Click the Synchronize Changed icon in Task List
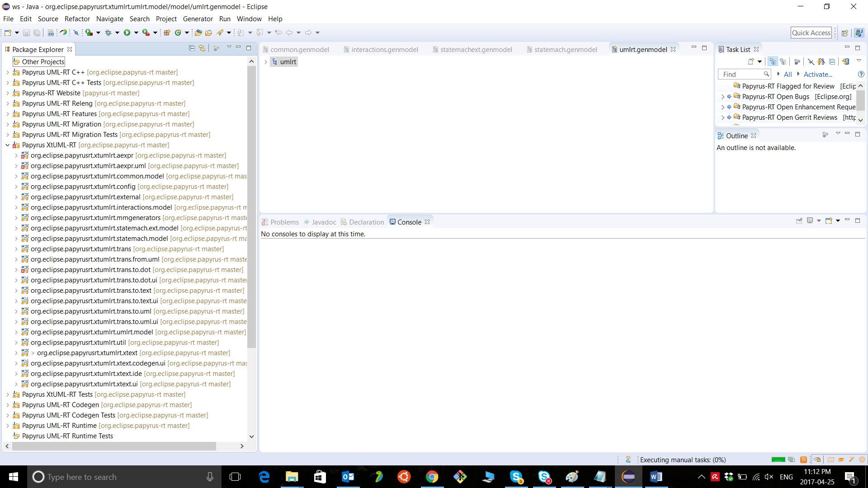868x488 pixels. click(x=845, y=61)
